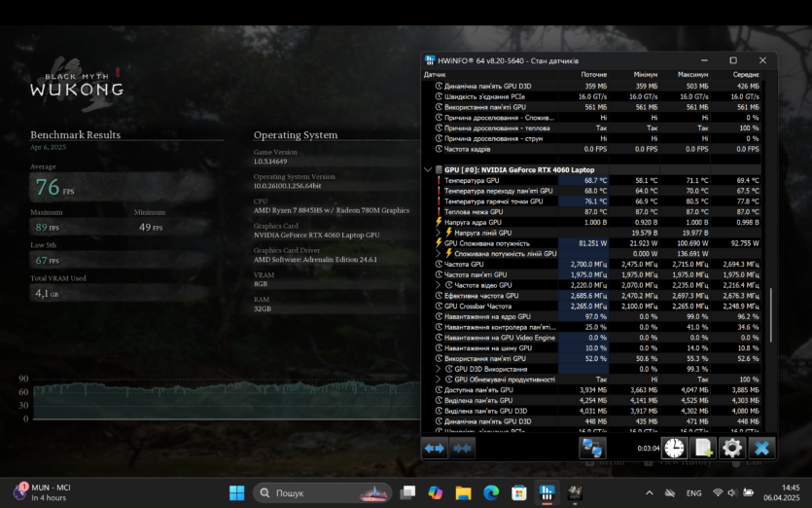The width and height of the screenshot is (812, 508).
Task: Expand the GPU D3D Використання row
Action: 439,369
